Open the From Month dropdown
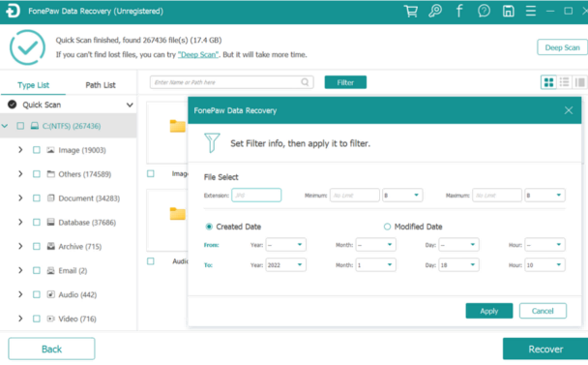This screenshot has height=365, width=588. 376,244
